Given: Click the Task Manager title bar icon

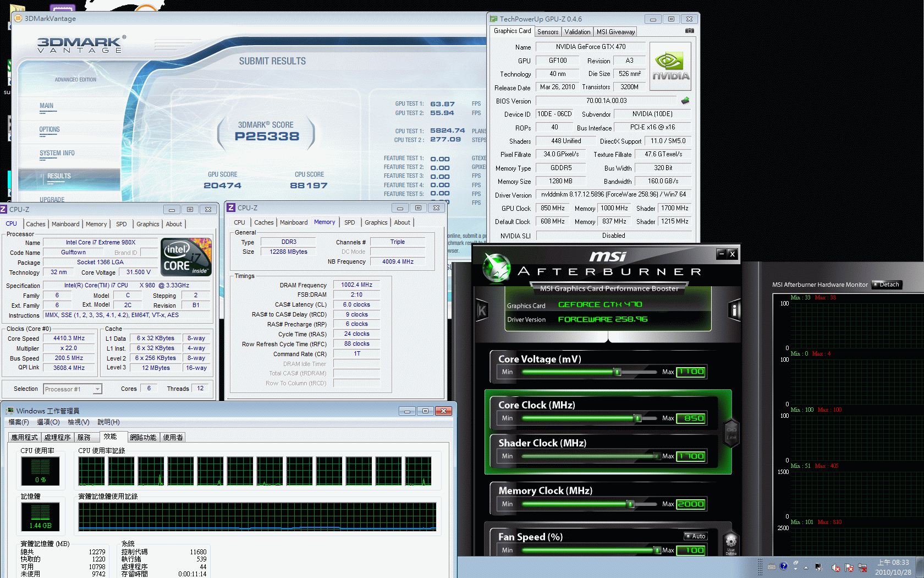Looking at the screenshot, I should coord(10,411).
